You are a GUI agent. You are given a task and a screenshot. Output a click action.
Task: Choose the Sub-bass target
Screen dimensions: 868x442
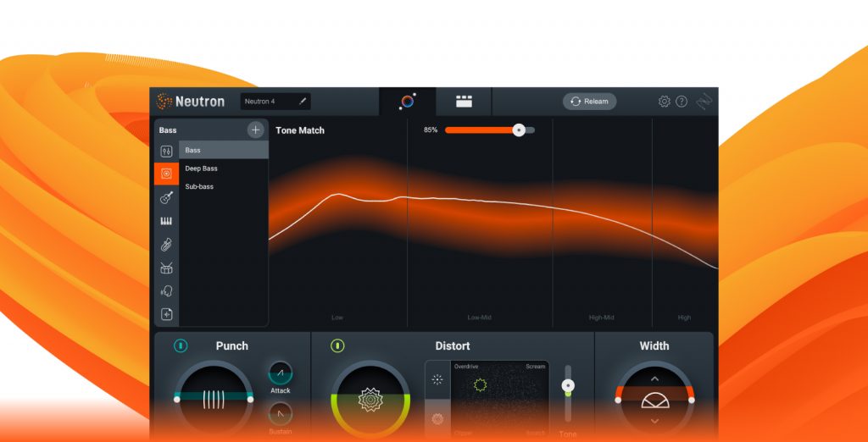(224, 186)
